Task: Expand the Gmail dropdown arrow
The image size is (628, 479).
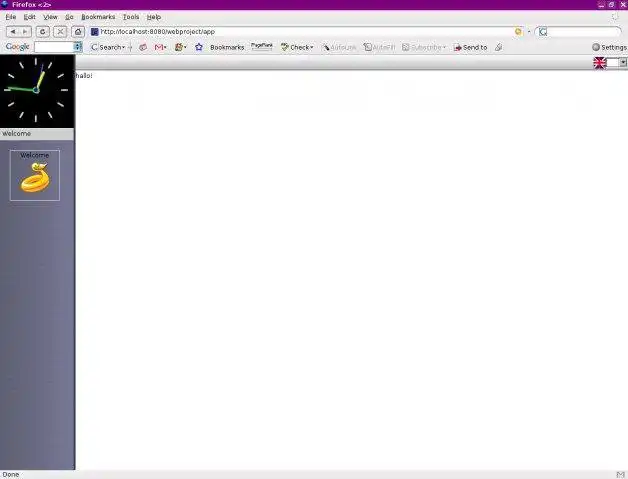Action: [x=165, y=47]
